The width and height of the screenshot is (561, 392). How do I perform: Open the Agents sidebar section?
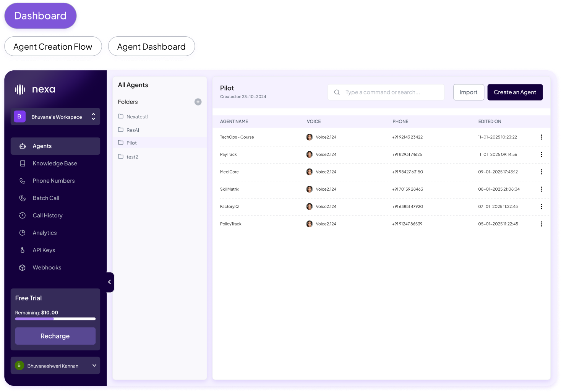[55, 146]
